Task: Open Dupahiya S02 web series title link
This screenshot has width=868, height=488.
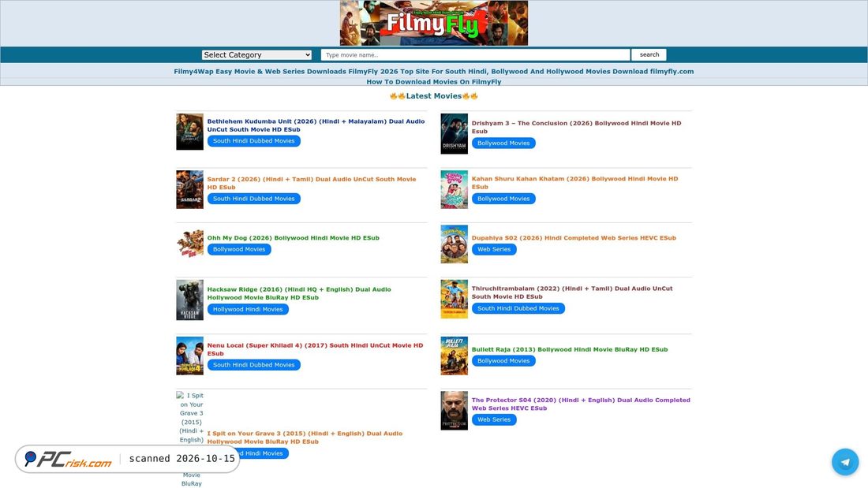Action: 574,238
